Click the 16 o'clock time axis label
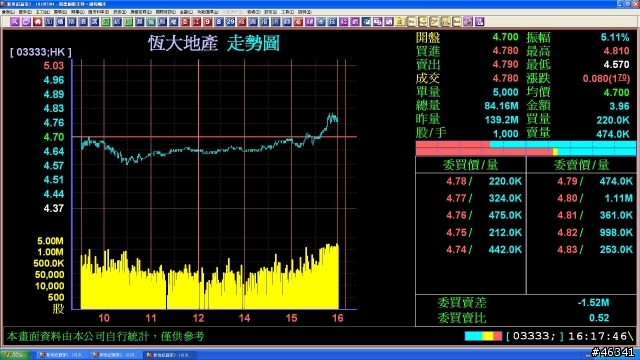This screenshot has width=640, height=360. coord(338,318)
